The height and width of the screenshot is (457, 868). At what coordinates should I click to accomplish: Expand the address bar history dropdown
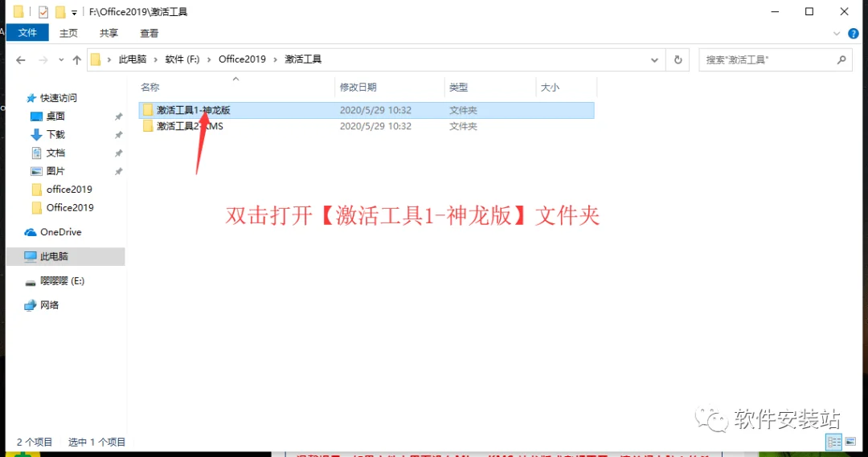point(654,59)
